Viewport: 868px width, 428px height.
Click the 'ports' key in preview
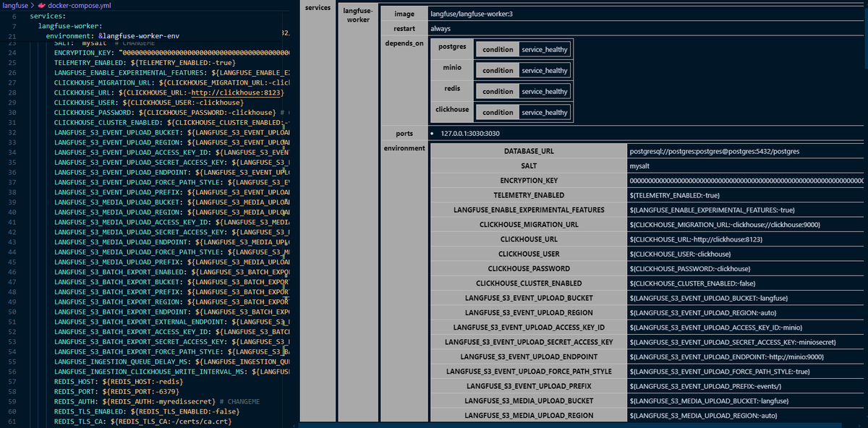click(x=404, y=134)
